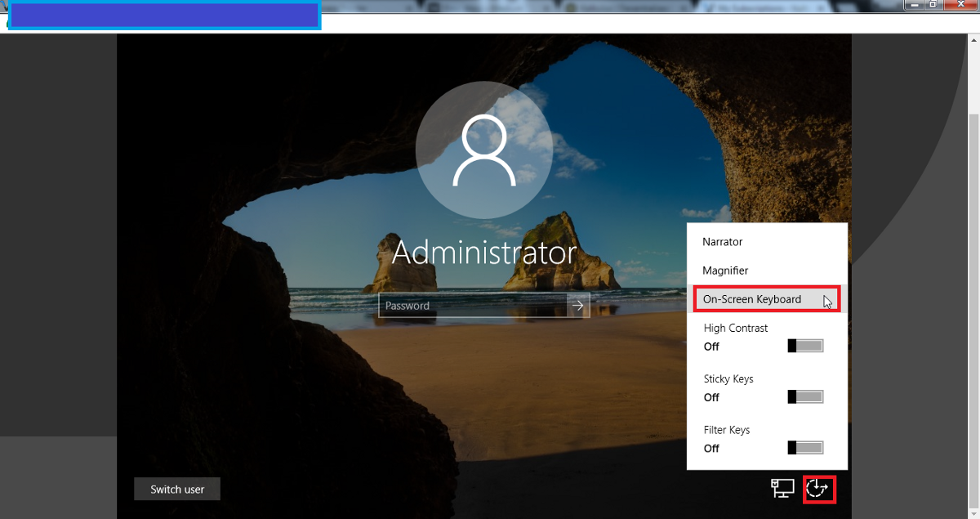This screenshot has width=980, height=519.
Task: Select Magnifier from accessibility menu
Action: [767, 271]
